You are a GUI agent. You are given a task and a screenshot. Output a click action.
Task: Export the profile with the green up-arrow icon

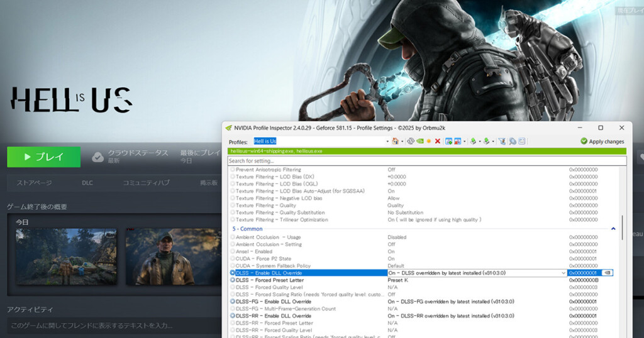click(473, 141)
